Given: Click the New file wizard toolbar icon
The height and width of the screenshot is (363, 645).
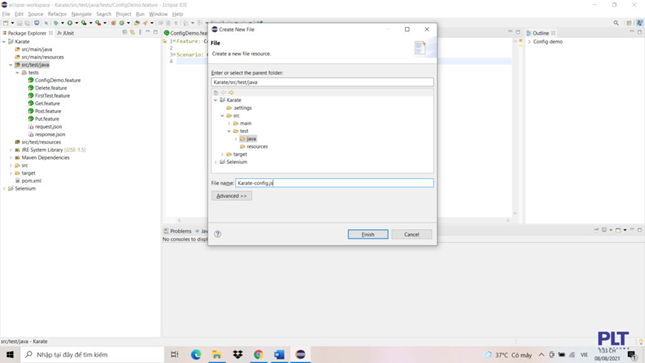Looking at the screenshot, I should coord(6,23).
